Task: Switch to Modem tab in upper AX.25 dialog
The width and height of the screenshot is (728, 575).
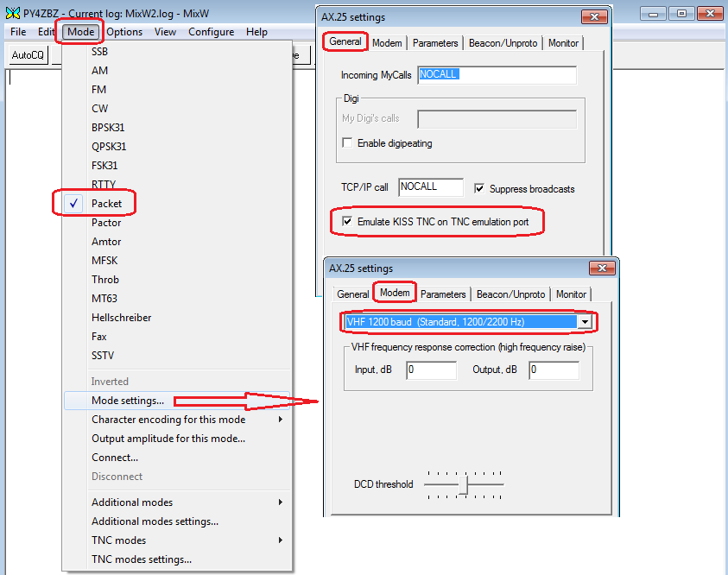Action: [x=387, y=43]
